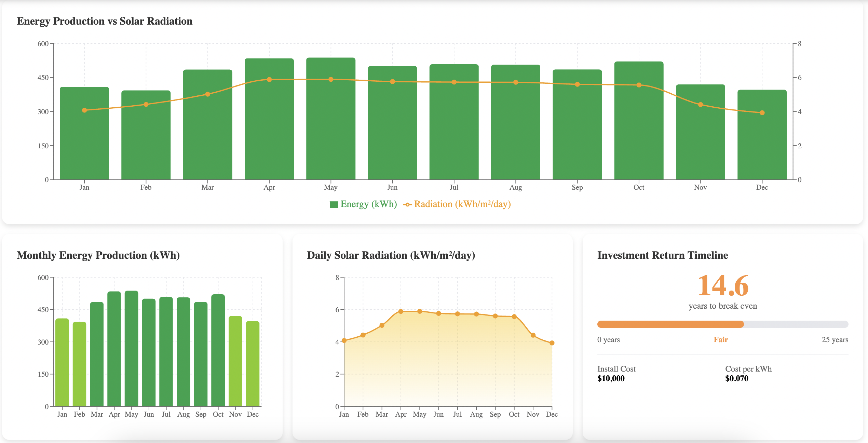Click the December radiation dot in top chart
The image size is (868, 443).
(x=762, y=113)
